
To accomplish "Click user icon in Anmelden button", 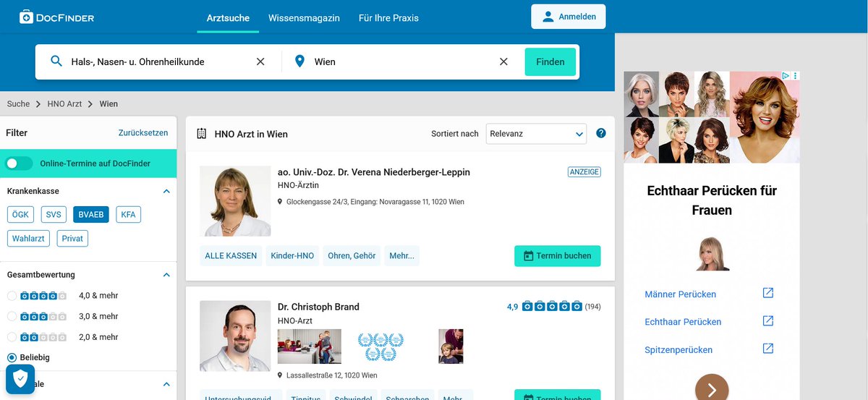I will tap(548, 17).
